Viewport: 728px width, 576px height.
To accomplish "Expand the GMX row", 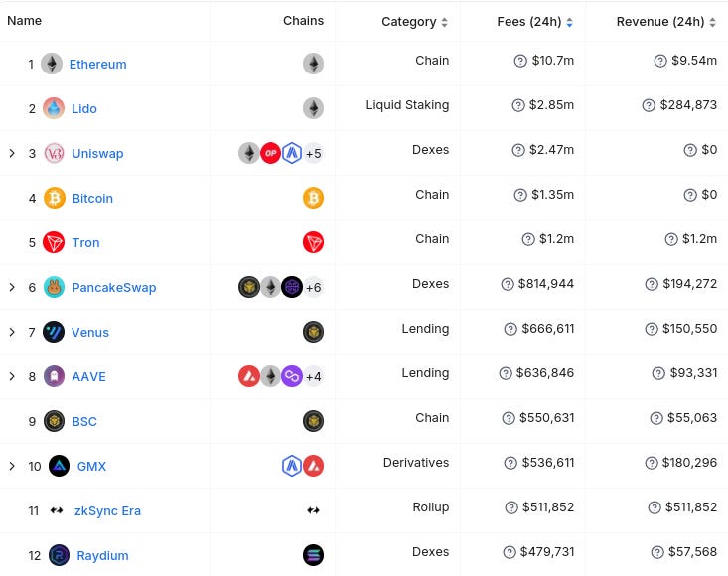I will tap(12, 466).
